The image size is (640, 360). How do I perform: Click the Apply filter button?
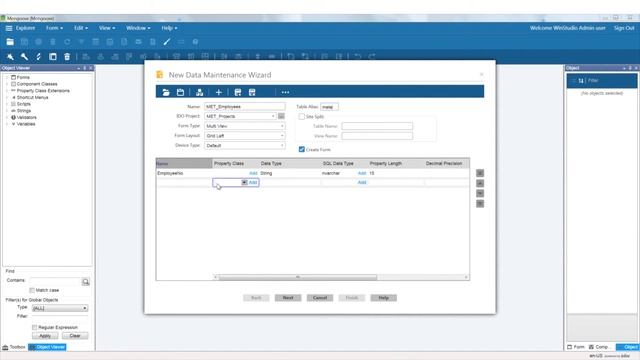click(45, 336)
